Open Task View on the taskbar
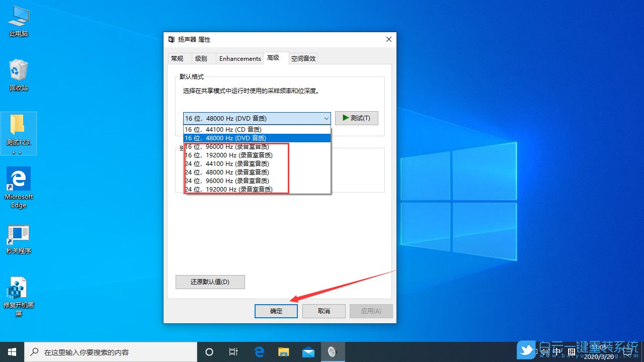The image size is (644, 362). coord(233,352)
